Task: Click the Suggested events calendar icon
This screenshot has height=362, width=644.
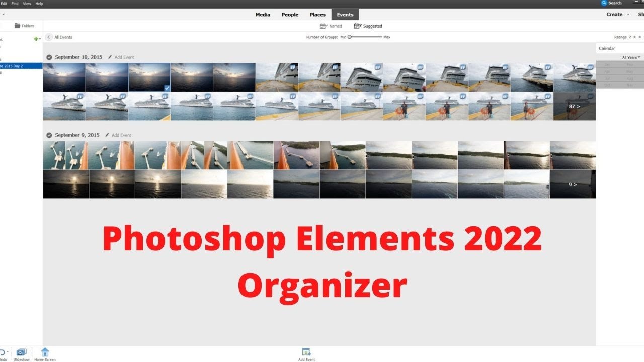Action: [x=357, y=26]
